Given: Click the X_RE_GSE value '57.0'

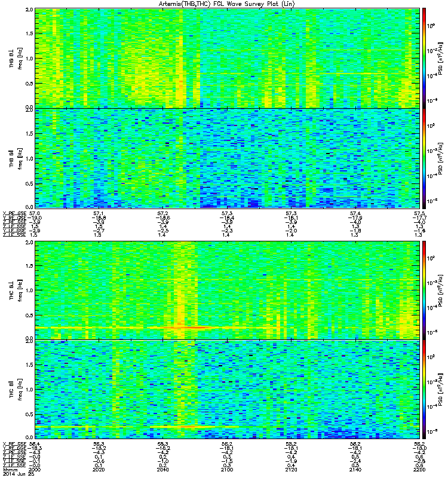Looking at the screenshot, I should pyautogui.click(x=35, y=214).
